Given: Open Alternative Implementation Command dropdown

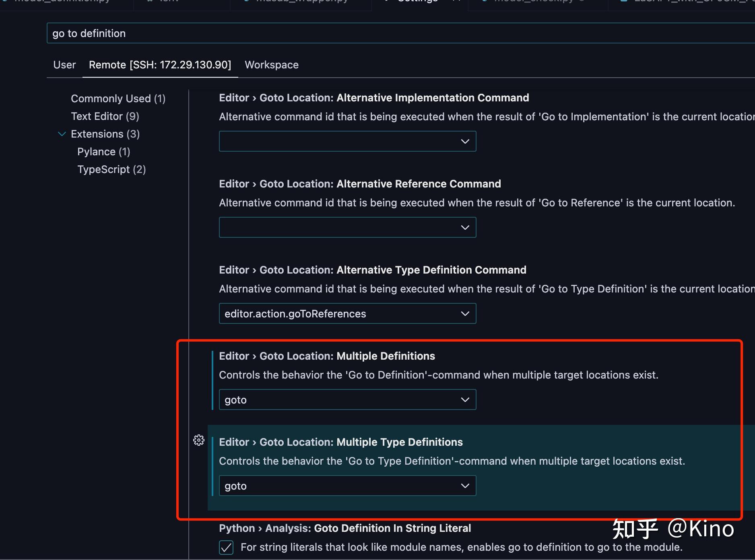Looking at the screenshot, I should (x=347, y=141).
